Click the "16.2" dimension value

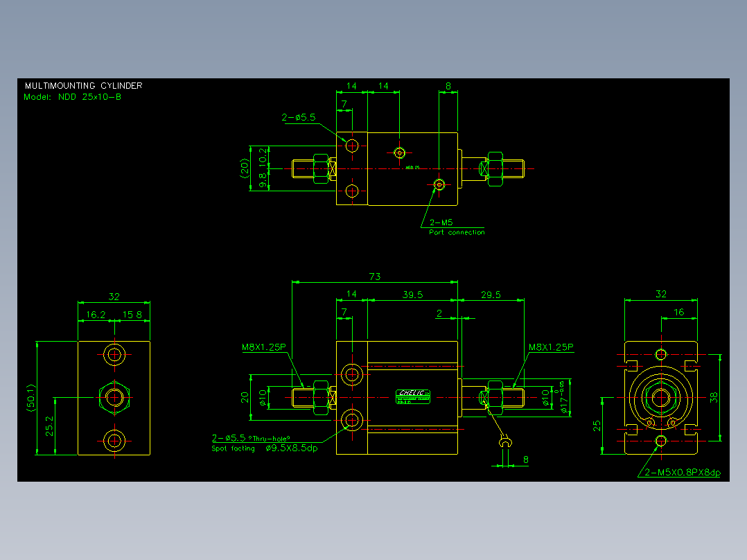(x=96, y=315)
